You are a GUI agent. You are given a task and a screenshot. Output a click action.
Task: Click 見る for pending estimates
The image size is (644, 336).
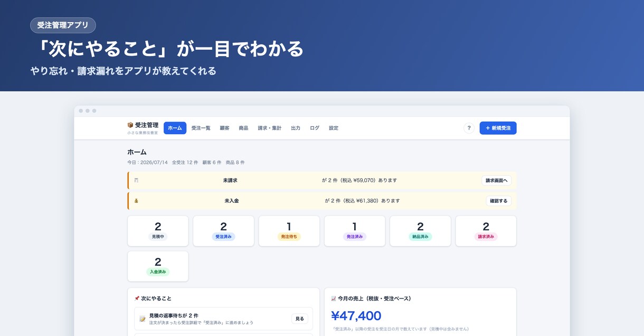tap(299, 319)
